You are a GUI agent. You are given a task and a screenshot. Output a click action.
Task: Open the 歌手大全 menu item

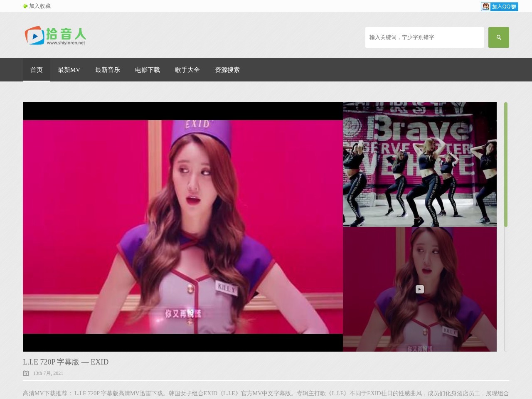pyautogui.click(x=187, y=70)
